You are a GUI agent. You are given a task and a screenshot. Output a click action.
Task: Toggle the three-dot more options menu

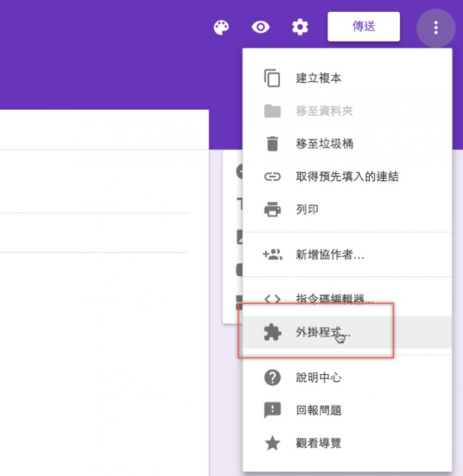435,28
